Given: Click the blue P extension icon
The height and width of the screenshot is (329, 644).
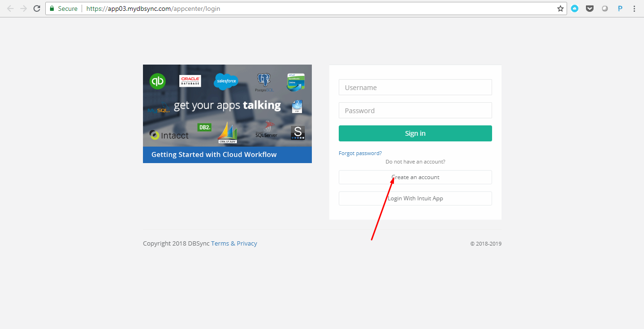Looking at the screenshot, I should click(620, 8).
